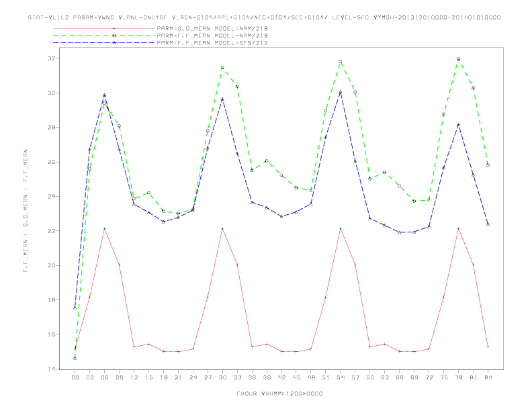
Task: Click the 81 forecast hour x-axis label
Action: (x=474, y=377)
